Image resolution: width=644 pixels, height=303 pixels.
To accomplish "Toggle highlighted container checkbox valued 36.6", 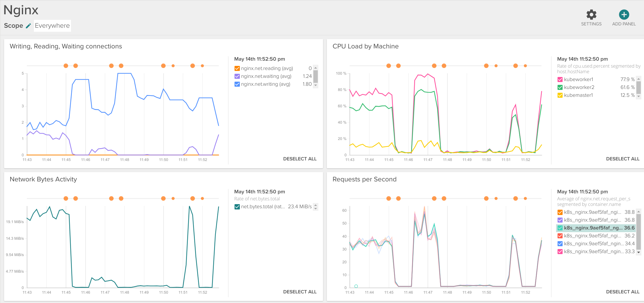I will tap(560, 228).
